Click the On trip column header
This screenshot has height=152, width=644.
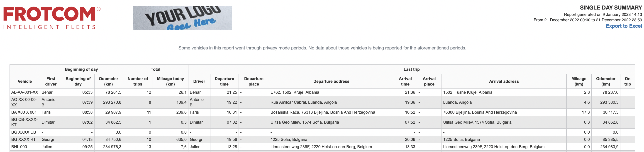pos(627,81)
